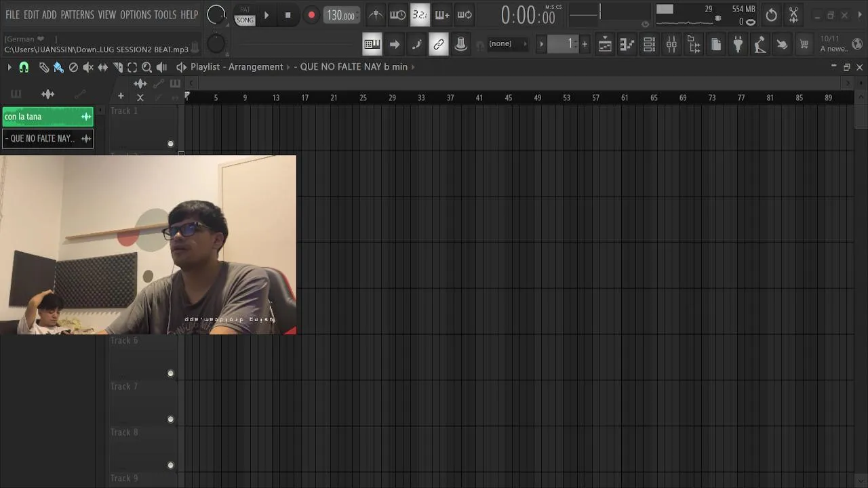Open the Piano roll icon
Image resolution: width=868 pixels, height=488 pixels.
tap(627, 45)
